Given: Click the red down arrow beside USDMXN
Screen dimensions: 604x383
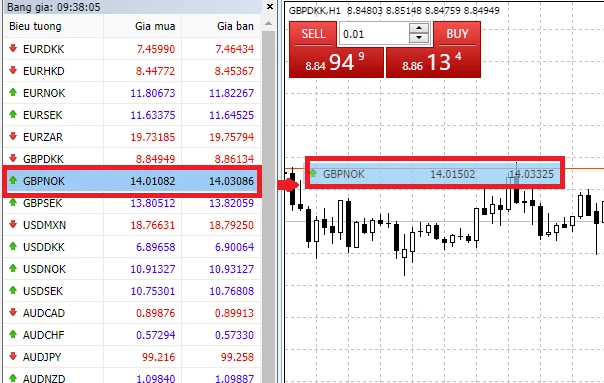Looking at the screenshot, I should pyautogui.click(x=13, y=224).
